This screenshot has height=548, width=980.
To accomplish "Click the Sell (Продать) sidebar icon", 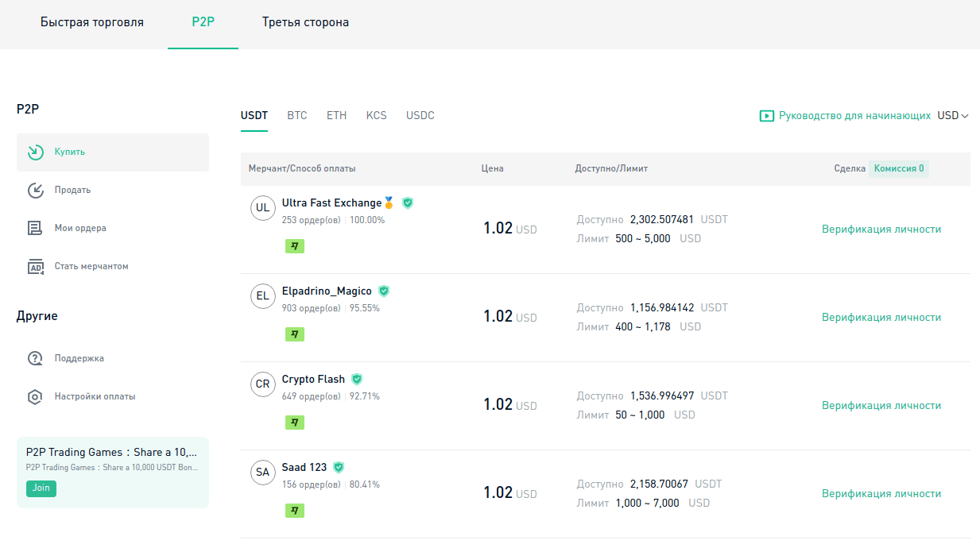I will point(35,191).
